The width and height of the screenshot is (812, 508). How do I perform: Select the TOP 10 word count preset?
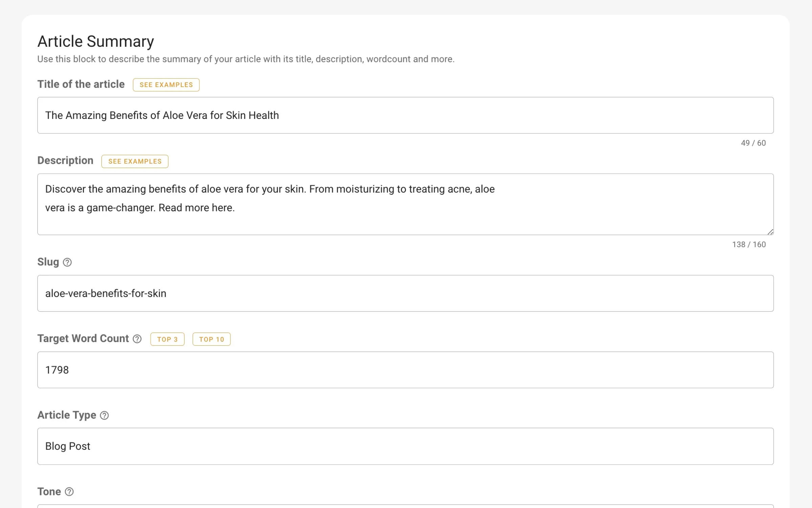pos(211,339)
